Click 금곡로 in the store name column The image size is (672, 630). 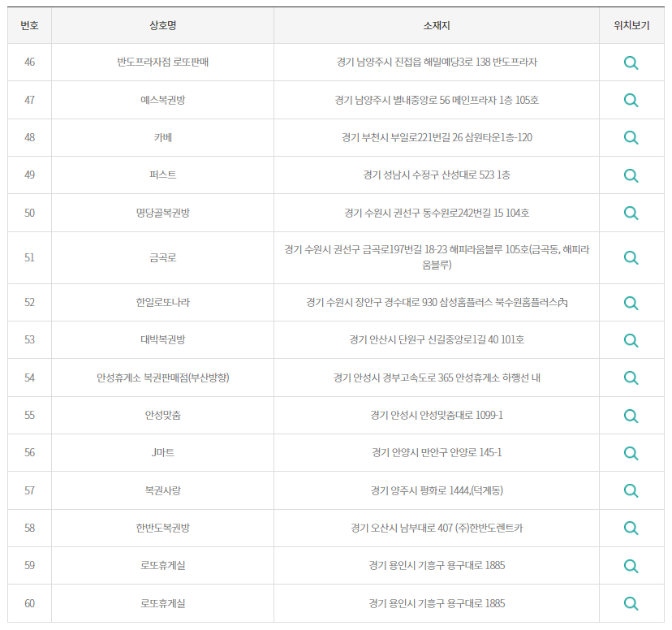(x=163, y=257)
